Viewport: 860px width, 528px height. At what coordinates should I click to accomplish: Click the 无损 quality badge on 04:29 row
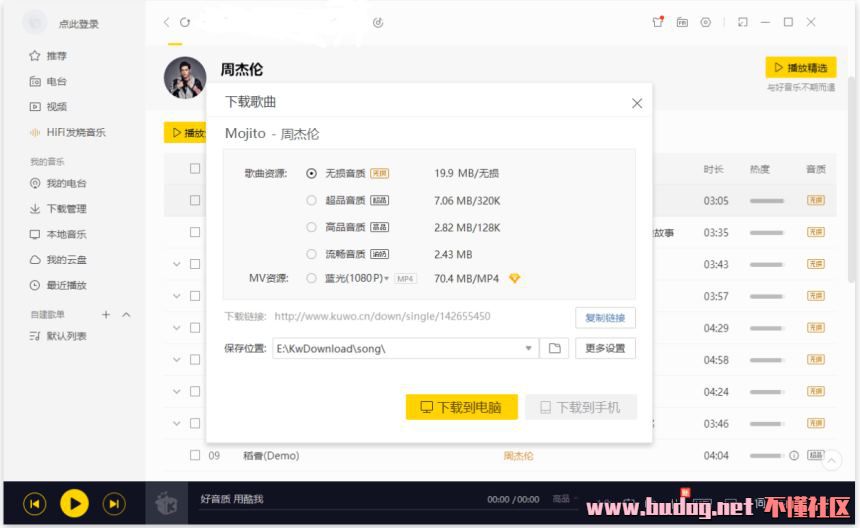816,327
